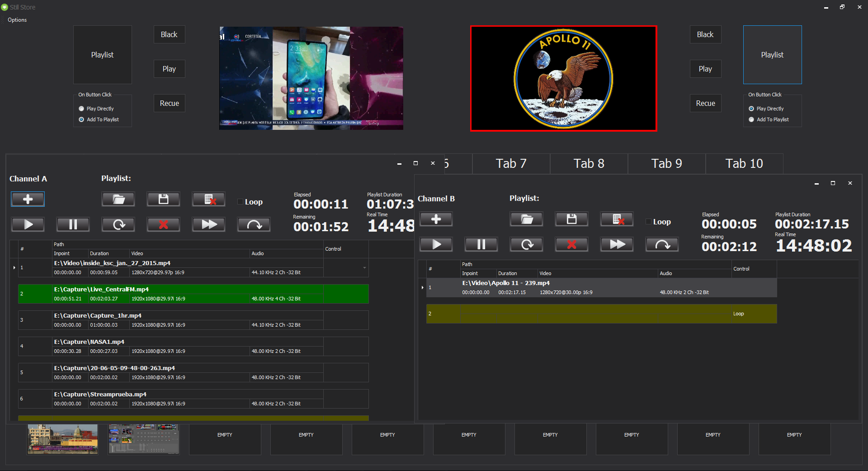Click the Apollo 11 video preview

(563, 78)
